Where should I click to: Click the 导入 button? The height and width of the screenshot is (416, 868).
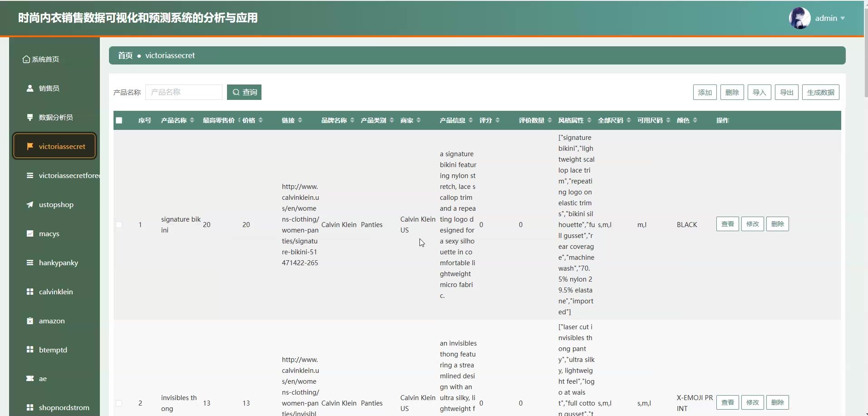click(759, 92)
